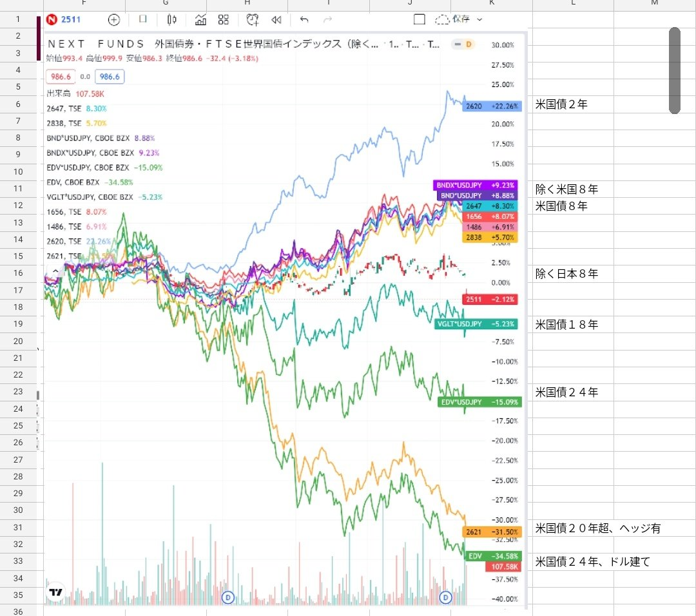Start bar replay with the rewind icon
This screenshot has height=616, width=696.
point(276,19)
